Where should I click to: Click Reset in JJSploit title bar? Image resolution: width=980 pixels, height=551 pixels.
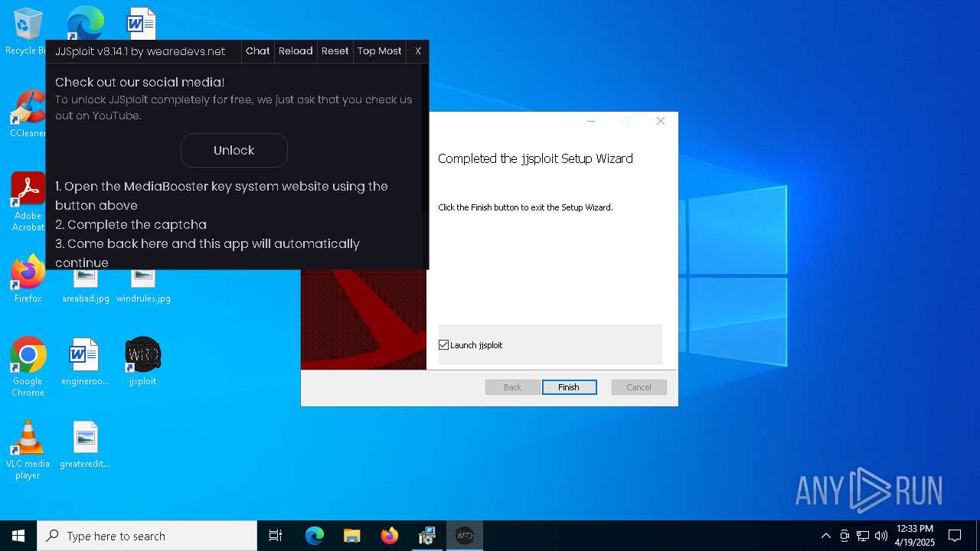tap(335, 51)
